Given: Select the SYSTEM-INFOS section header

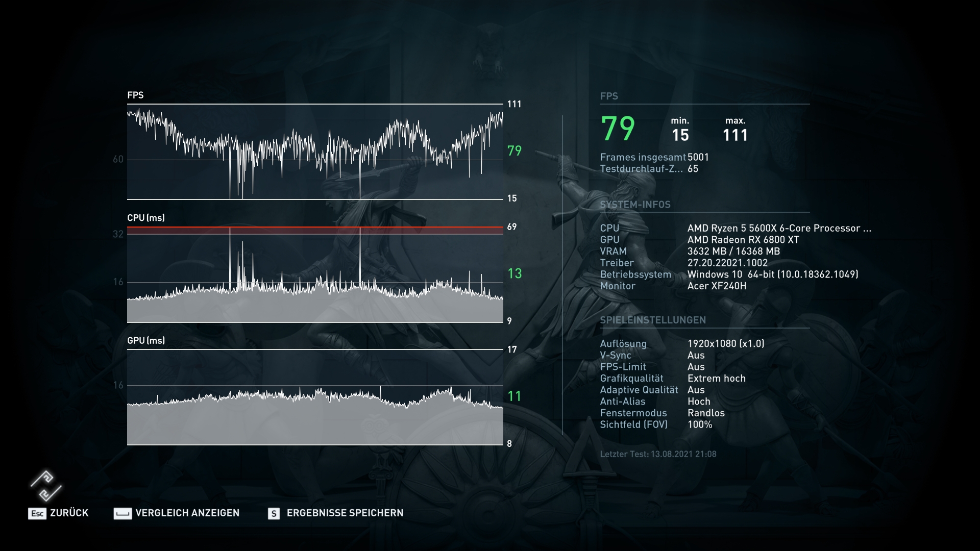Looking at the screenshot, I should pos(635,205).
